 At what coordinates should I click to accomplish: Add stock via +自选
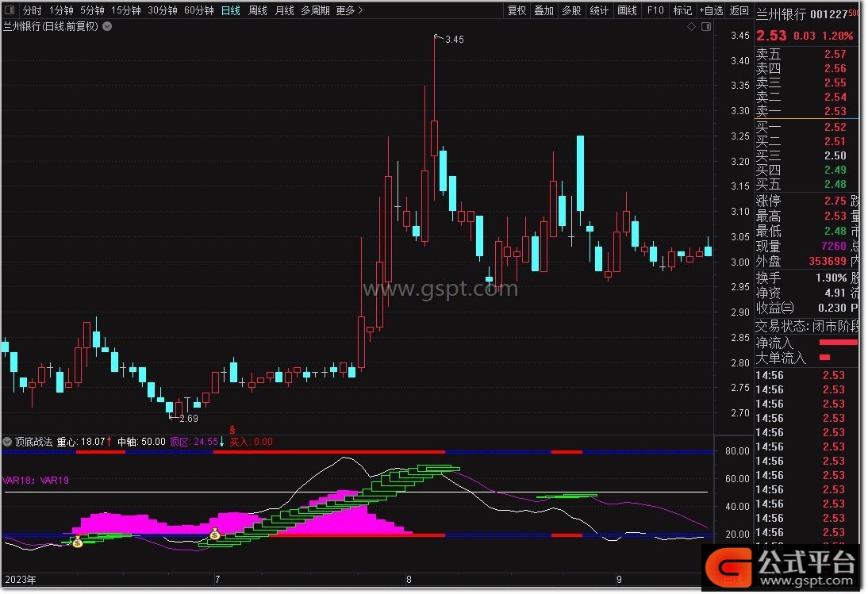pos(711,10)
